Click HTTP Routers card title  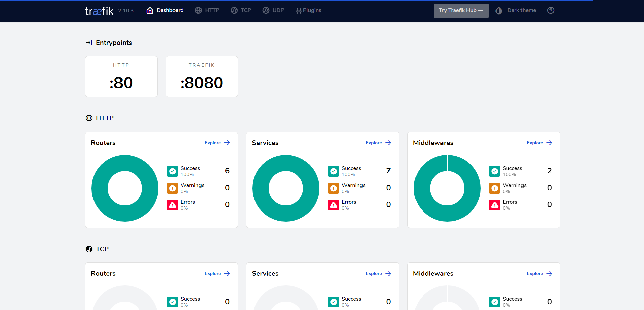coord(103,143)
